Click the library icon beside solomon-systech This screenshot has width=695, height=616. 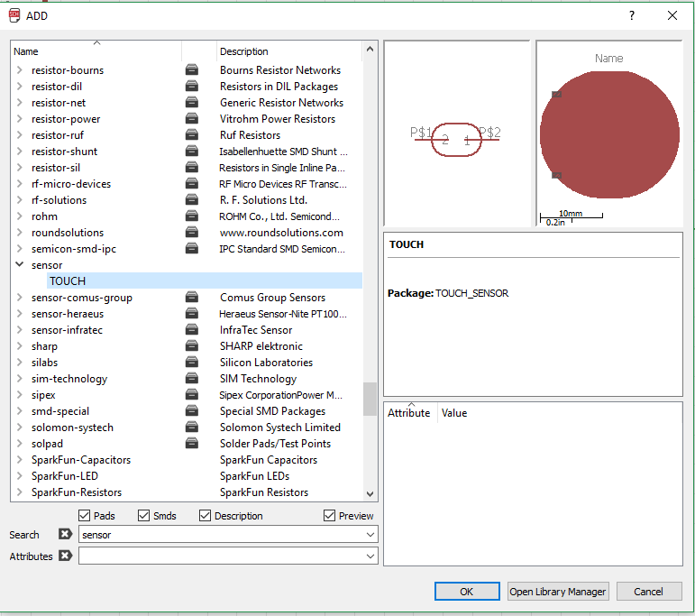point(191,428)
